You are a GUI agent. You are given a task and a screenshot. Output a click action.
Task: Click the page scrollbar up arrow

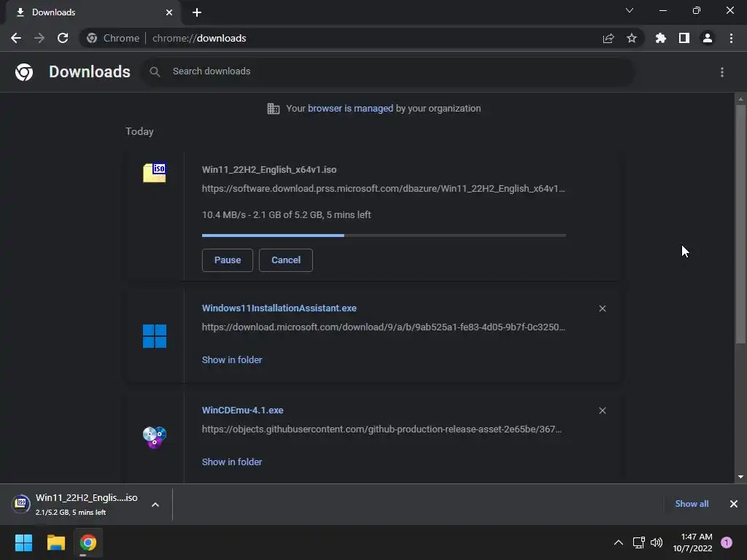tap(740, 99)
